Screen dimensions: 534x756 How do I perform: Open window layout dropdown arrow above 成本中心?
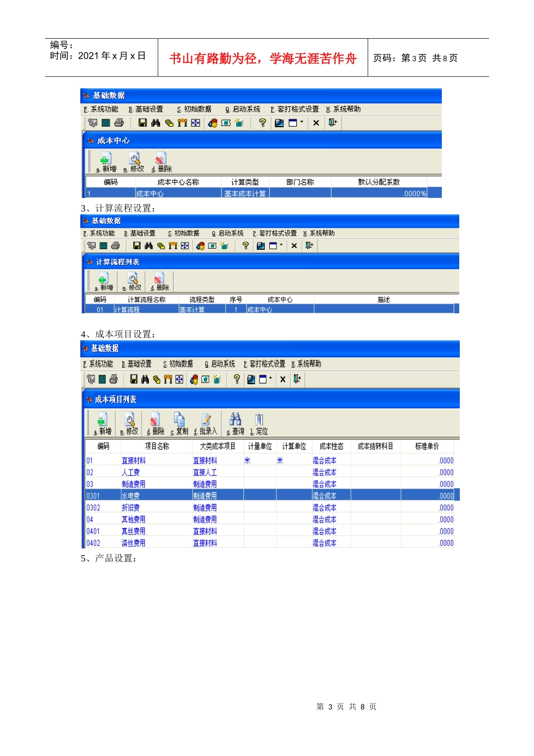pos(302,122)
